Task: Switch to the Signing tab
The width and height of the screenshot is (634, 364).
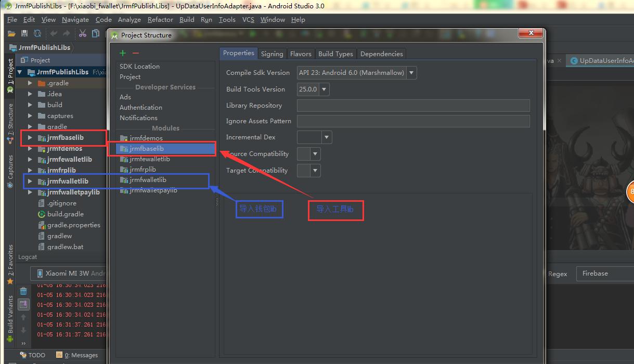Action: [x=272, y=54]
